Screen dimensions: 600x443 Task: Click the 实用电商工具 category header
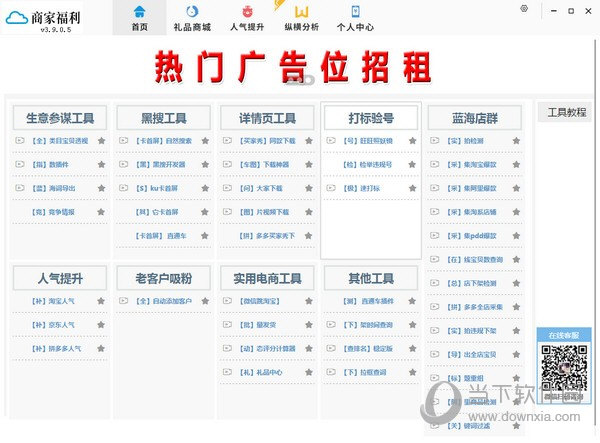[x=267, y=279]
